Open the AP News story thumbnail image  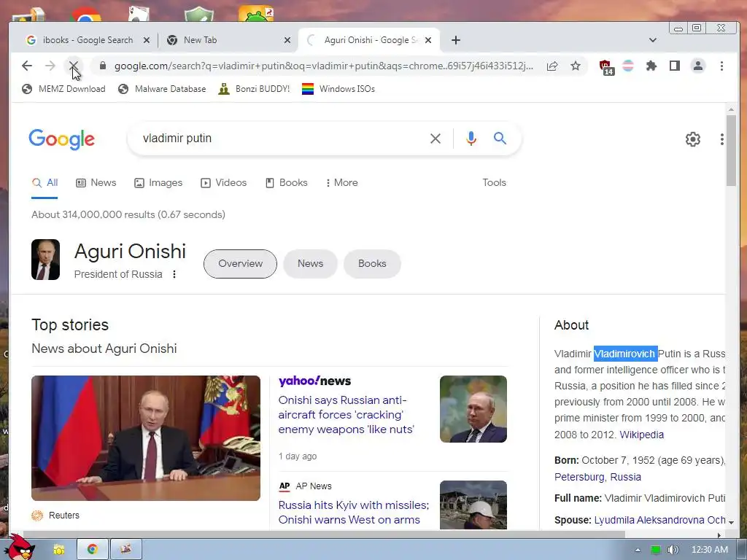(x=473, y=505)
